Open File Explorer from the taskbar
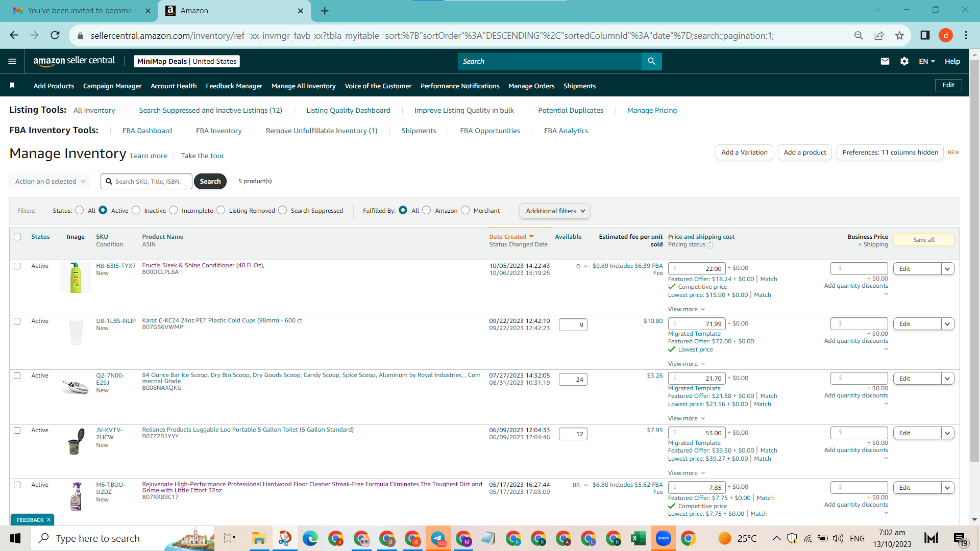This screenshot has height=551, width=980. [259, 538]
